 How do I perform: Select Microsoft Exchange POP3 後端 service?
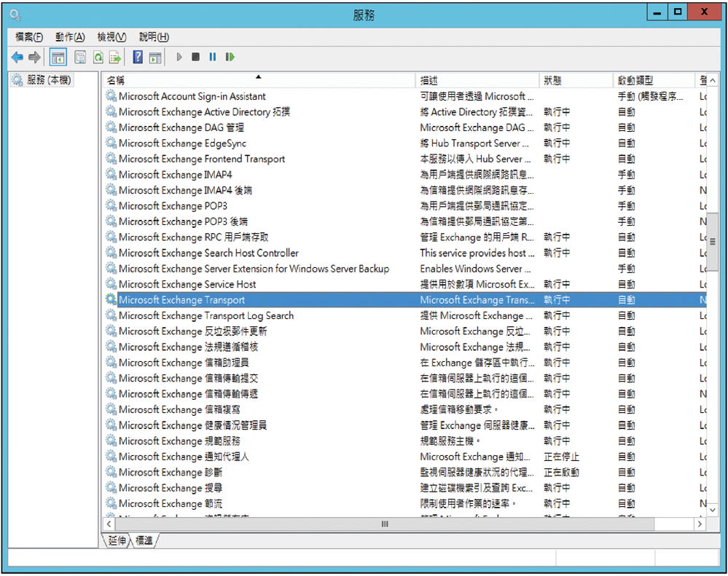coord(404,221)
